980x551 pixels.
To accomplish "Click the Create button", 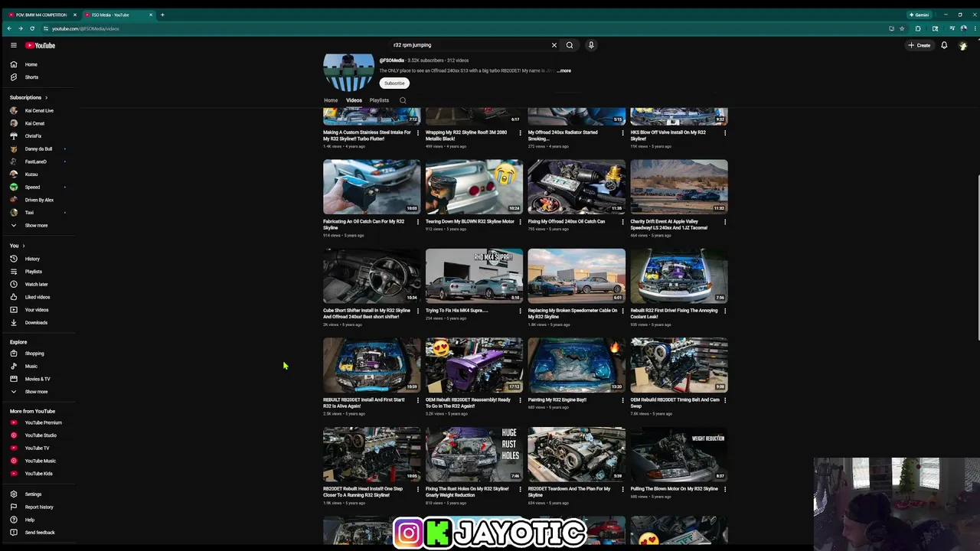I will 919,45.
